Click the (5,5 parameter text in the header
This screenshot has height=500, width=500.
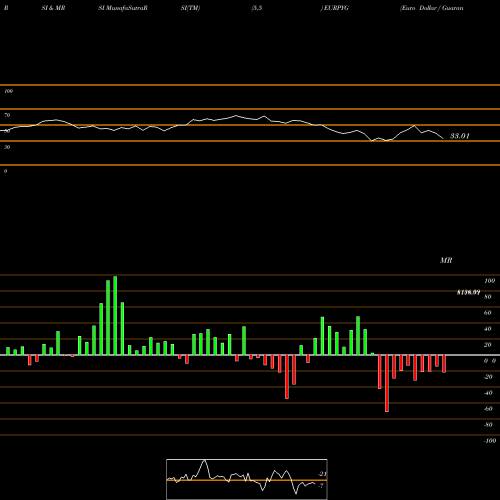pos(257,8)
